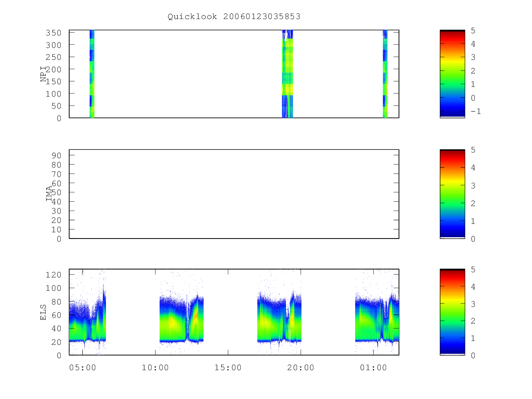The height and width of the screenshot is (399, 532).
Task: Click the NPI data stripe before 20:00
Action: pos(287,74)
